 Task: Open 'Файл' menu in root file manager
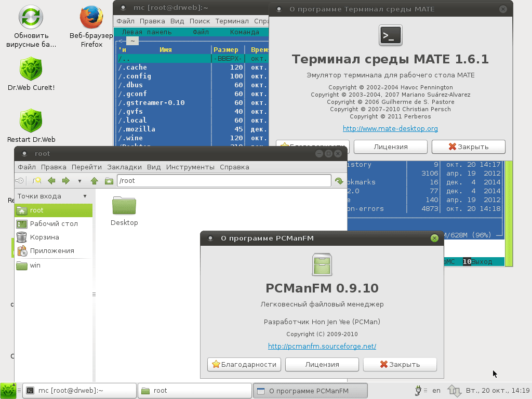coord(27,167)
